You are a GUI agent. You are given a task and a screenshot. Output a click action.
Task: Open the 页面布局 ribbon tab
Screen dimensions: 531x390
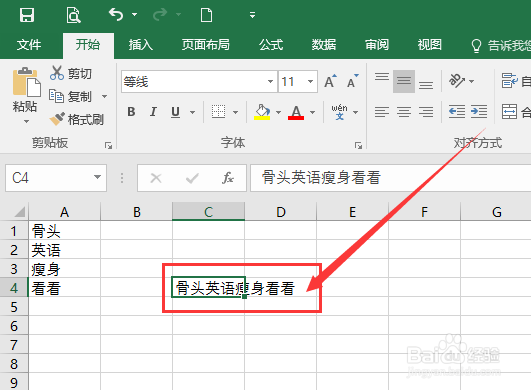point(206,45)
